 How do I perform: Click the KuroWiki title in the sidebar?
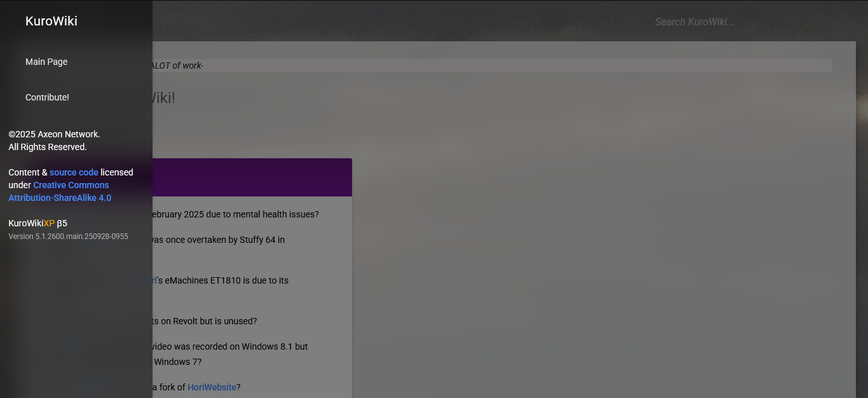click(x=51, y=21)
